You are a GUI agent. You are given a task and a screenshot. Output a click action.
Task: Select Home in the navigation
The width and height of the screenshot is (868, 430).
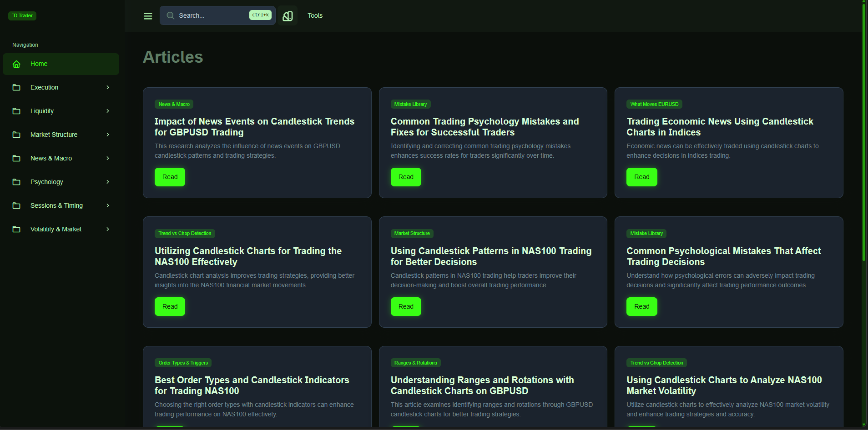tap(61, 64)
